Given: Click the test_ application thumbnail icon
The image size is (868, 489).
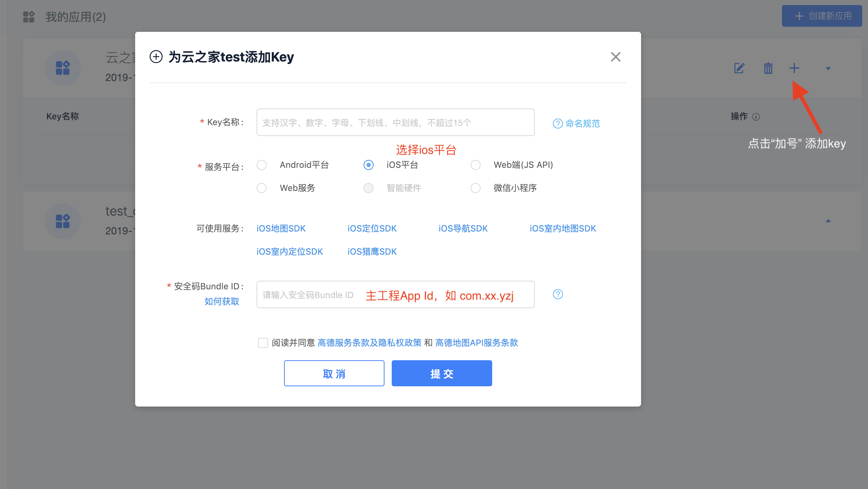Looking at the screenshot, I should click(x=63, y=221).
